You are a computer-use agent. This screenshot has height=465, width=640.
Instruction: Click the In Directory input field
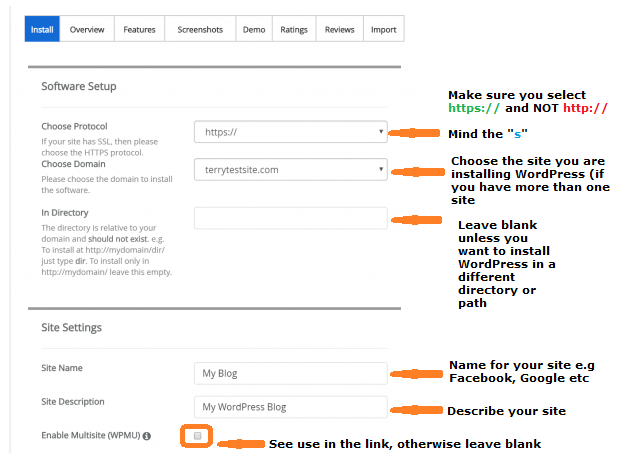pos(291,218)
